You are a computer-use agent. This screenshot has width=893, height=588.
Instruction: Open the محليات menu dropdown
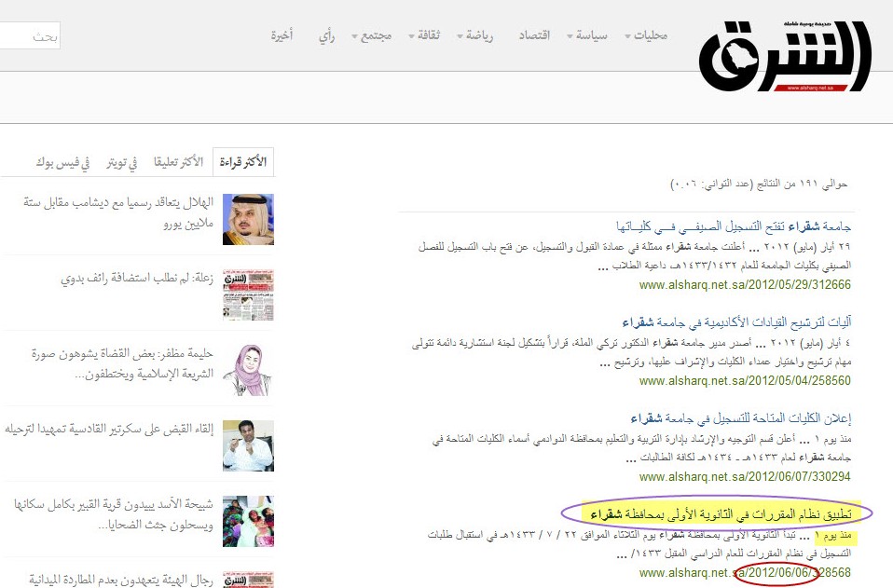pyautogui.click(x=646, y=35)
